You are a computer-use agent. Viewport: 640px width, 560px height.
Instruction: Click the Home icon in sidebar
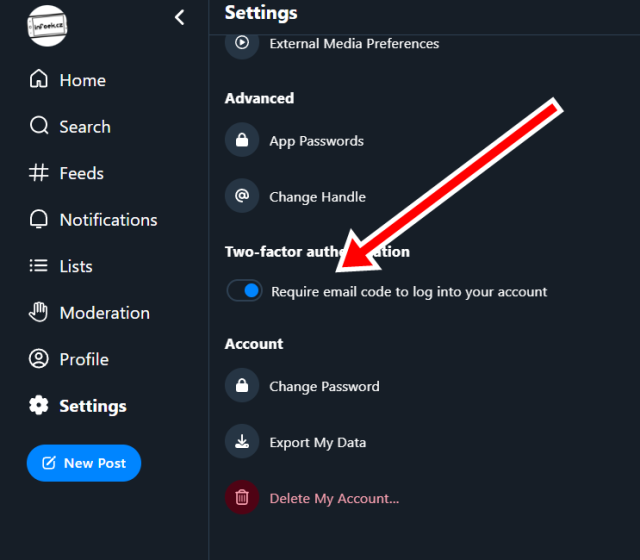tap(39, 80)
